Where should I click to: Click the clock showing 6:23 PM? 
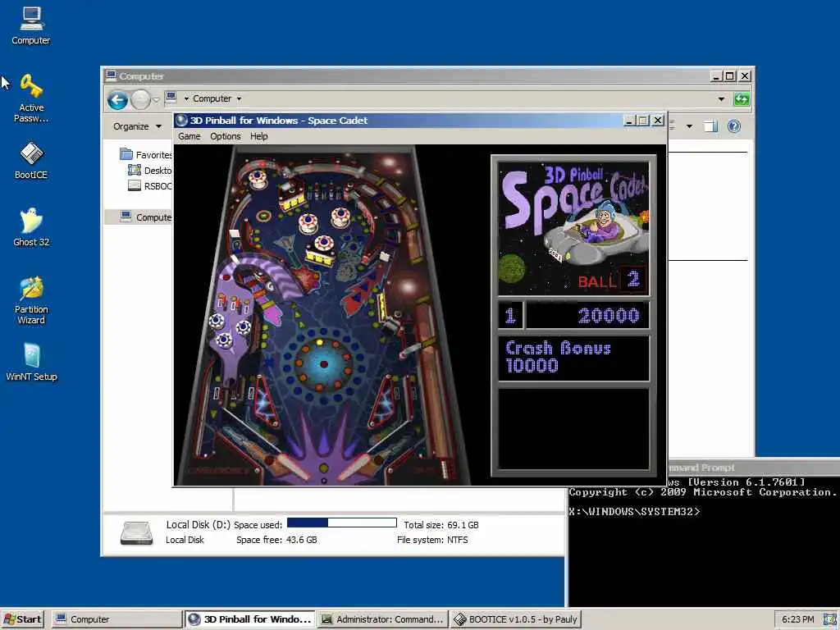797,619
